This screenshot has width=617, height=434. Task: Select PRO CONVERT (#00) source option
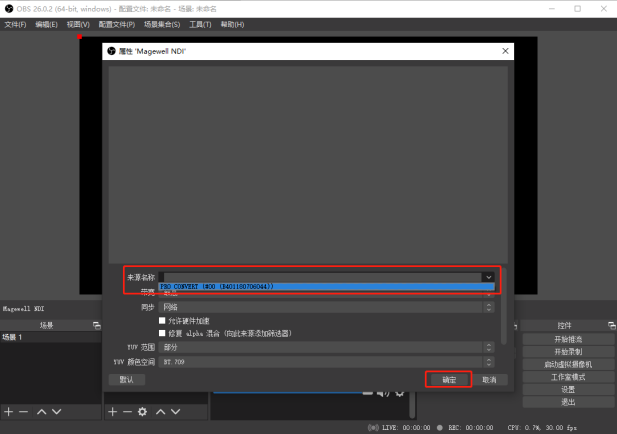point(327,286)
